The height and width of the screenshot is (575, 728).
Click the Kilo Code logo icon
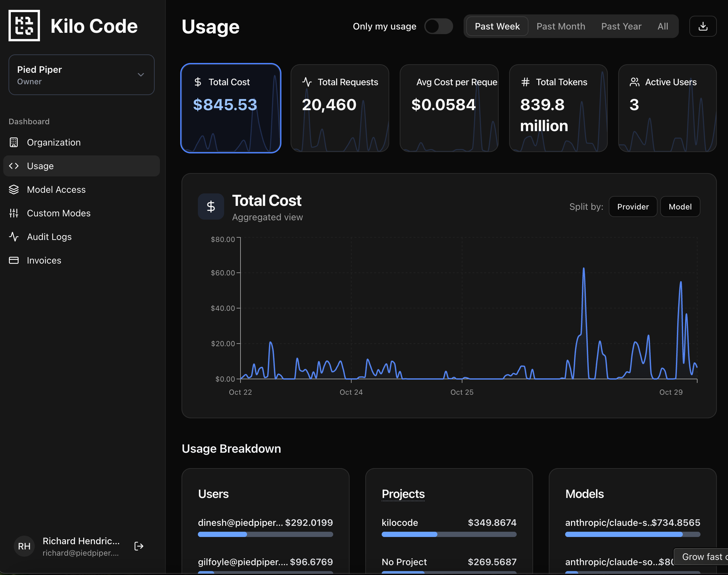click(24, 26)
